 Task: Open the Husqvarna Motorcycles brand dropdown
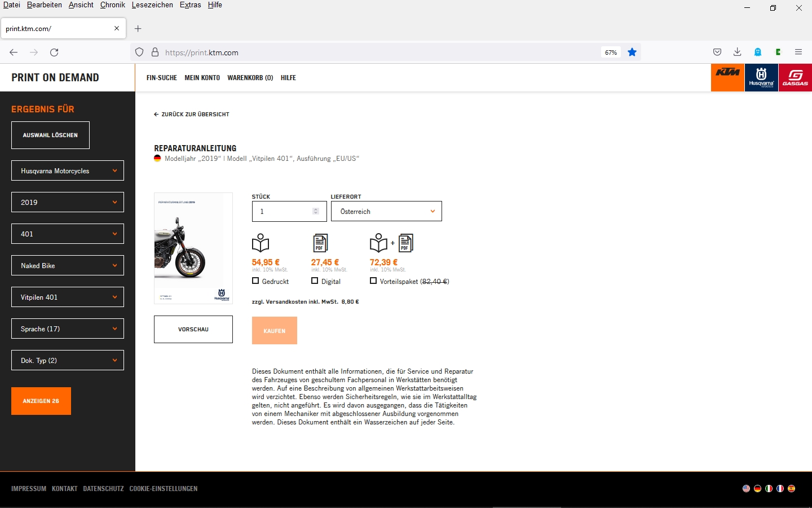point(68,170)
